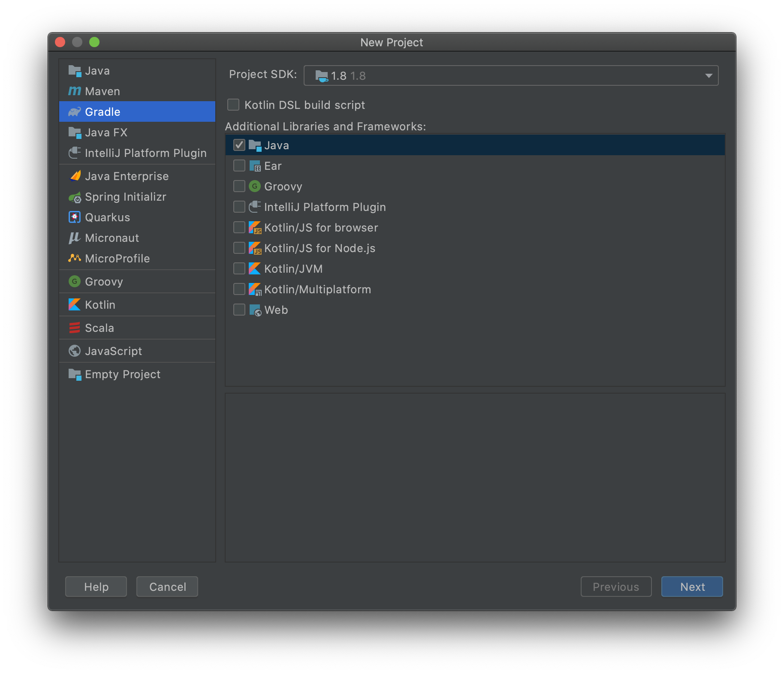This screenshot has height=674, width=784.
Task: Click the Groovy icon in the sidebar
Action: click(x=75, y=282)
